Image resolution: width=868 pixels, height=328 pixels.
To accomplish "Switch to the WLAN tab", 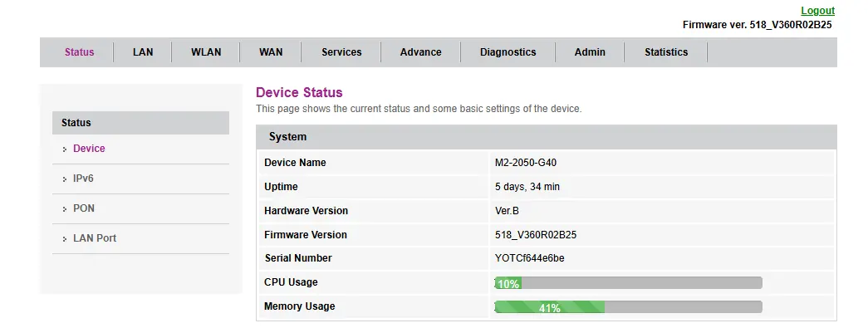I will click(x=206, y=52).
